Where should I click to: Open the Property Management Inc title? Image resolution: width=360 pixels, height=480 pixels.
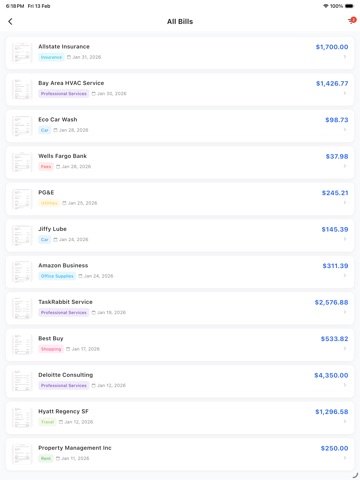click(75, 448)
